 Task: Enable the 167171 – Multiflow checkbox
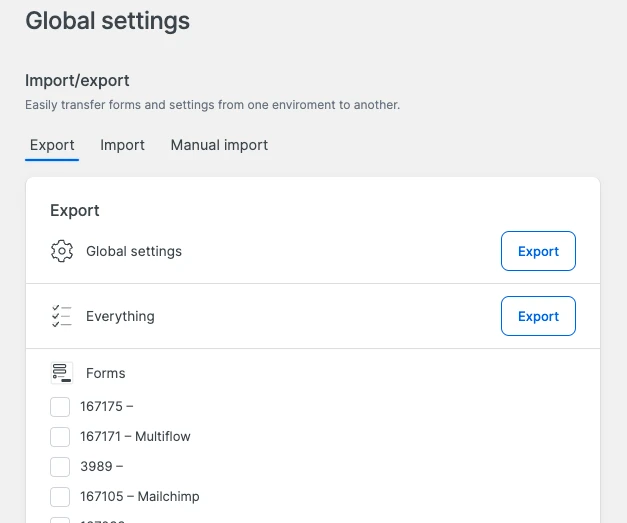click(x=60, y=437)
